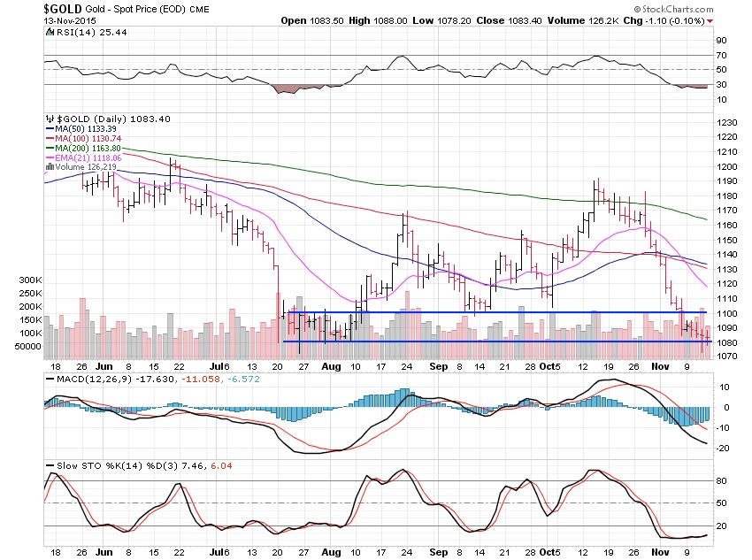Click the Nov label on price date axis

(x=660, y=366)
